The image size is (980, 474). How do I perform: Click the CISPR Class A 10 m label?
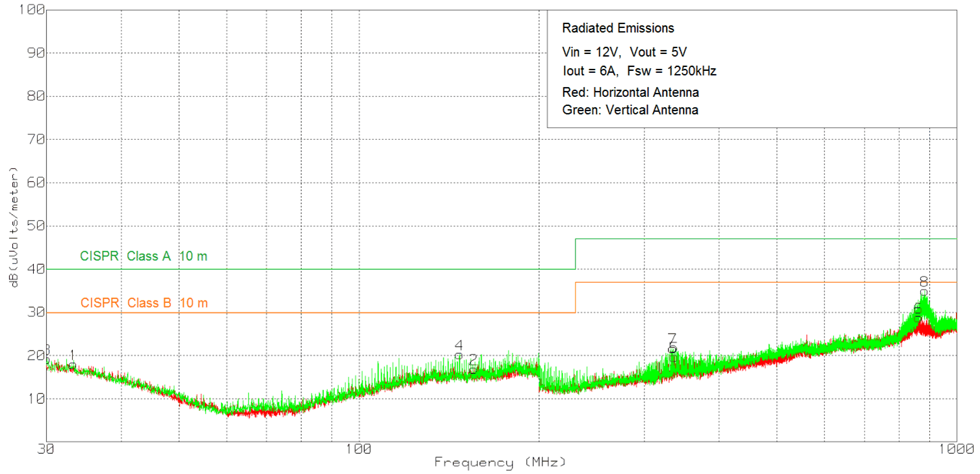[143, 256]
